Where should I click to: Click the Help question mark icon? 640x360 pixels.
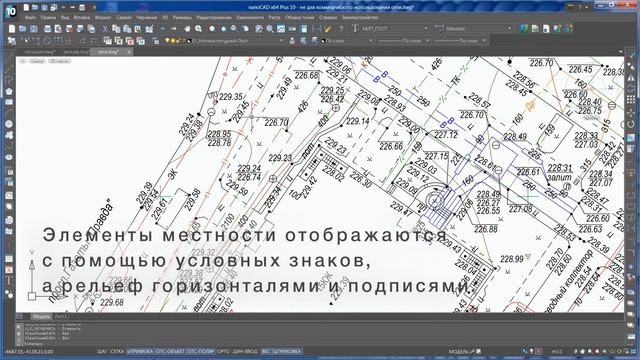[341, 29]
